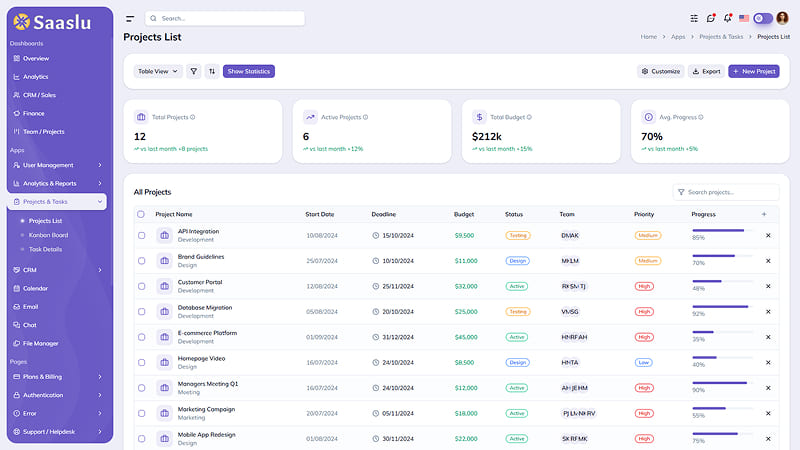Open the US flag language selector

(x=744, y=18)
